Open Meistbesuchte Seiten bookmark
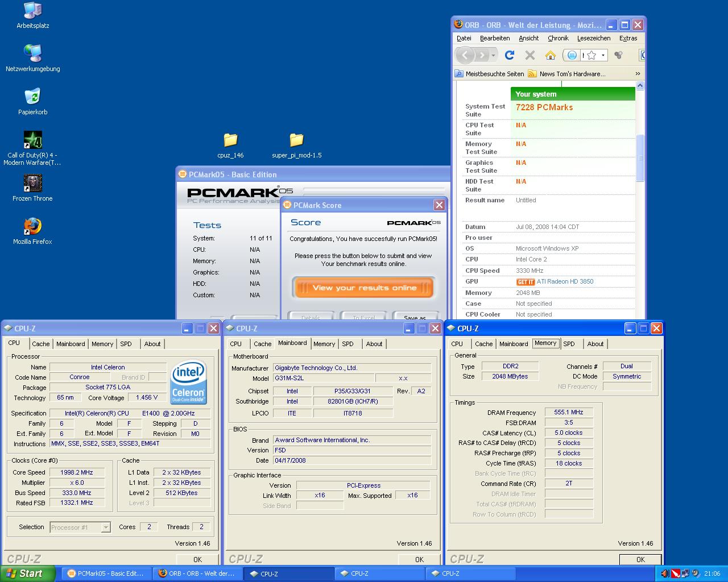 [x=490, y=74]
